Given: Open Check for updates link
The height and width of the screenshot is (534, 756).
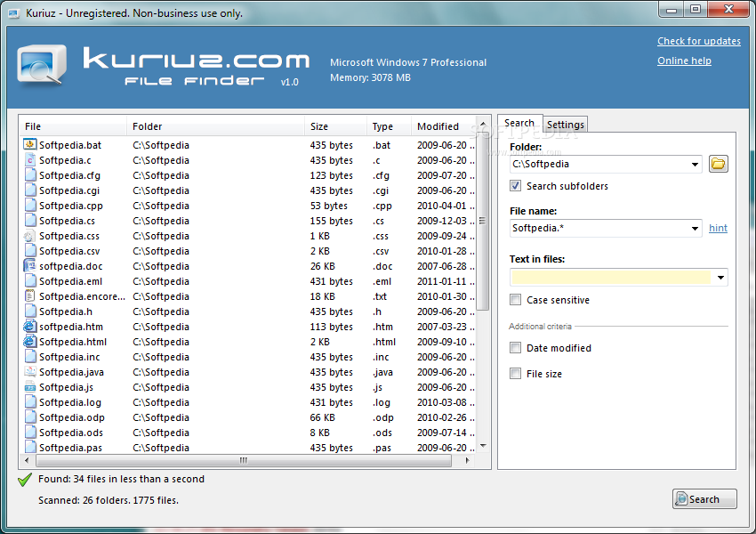Looking at the screenshot, I should 698,41.
